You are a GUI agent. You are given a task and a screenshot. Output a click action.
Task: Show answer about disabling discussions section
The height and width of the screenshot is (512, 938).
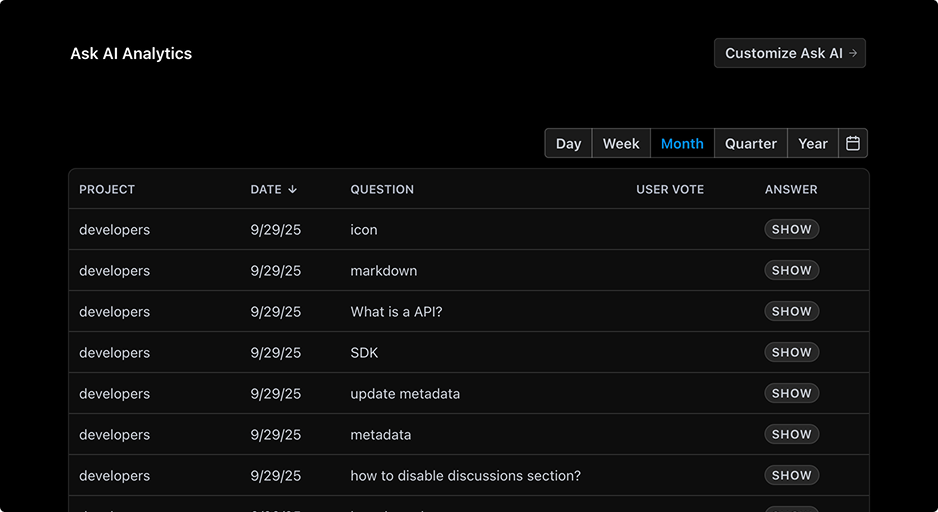click(791, 476)
